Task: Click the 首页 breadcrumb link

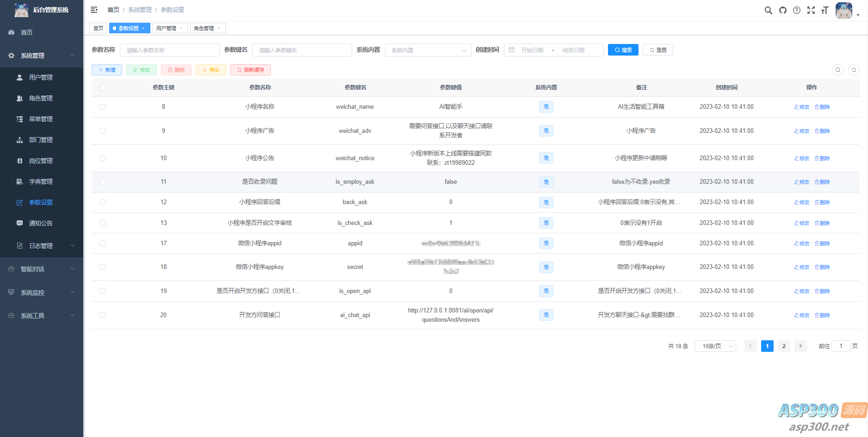Action: pos(113,10)
